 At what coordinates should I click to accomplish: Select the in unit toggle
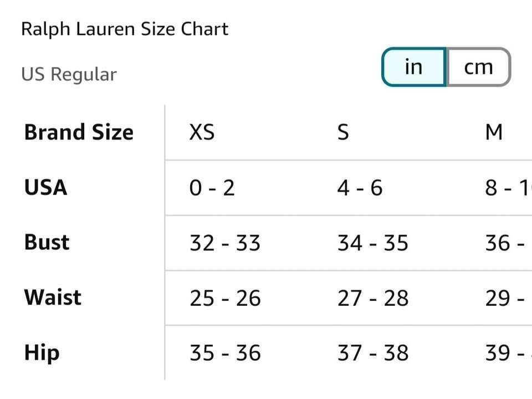414,67
